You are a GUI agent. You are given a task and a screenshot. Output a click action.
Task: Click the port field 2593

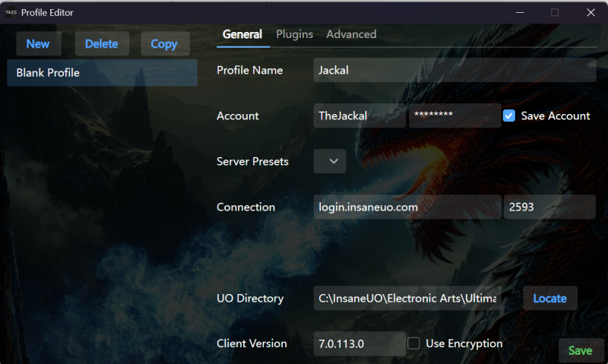click(549, 207)
